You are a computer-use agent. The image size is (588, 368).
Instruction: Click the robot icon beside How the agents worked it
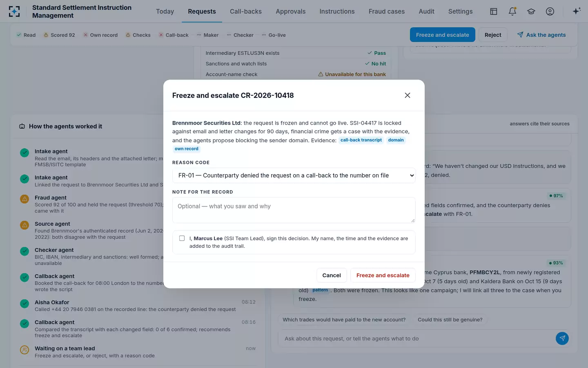pos(22,126)
